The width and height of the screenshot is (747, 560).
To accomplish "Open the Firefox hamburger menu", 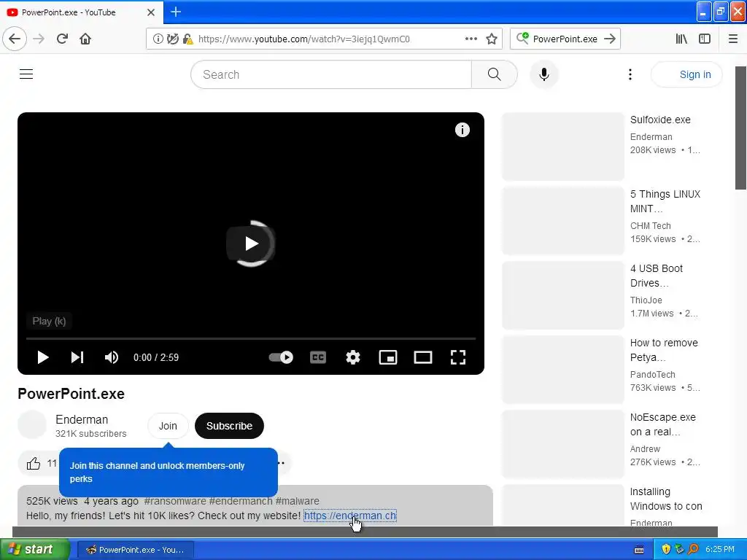I will point(733,39).
